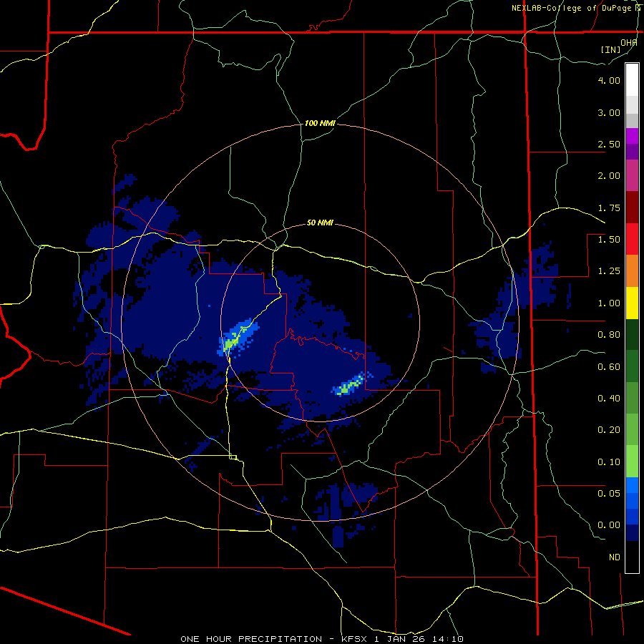Click the 100 NMI range ring label
The height and width of the screenshot is (644, 644).
click(320, 123)
